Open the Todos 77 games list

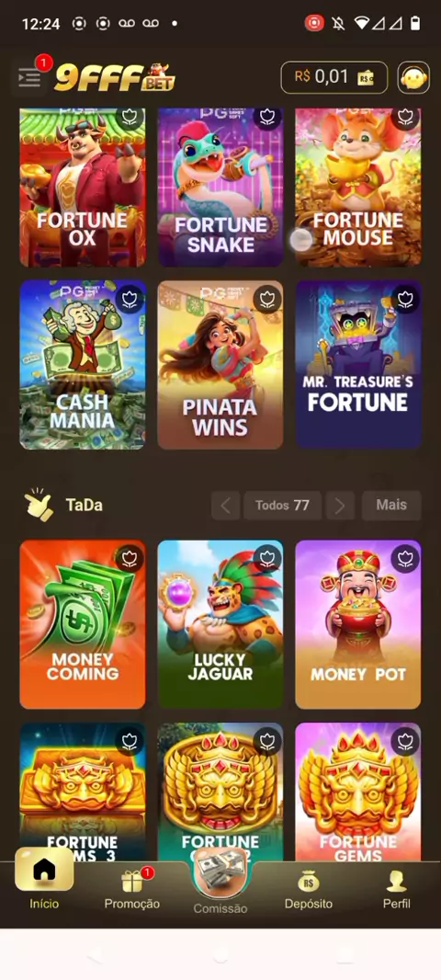(x=282, y=505)
